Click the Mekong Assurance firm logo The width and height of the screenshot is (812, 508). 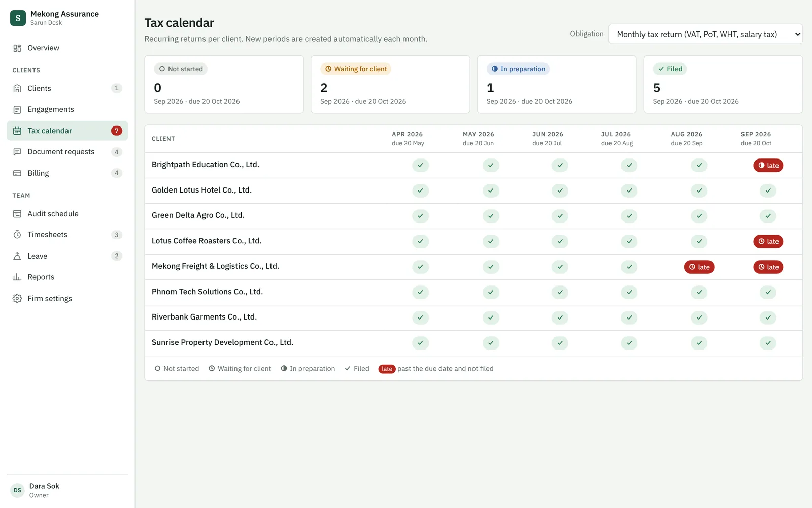coord(18,18)
